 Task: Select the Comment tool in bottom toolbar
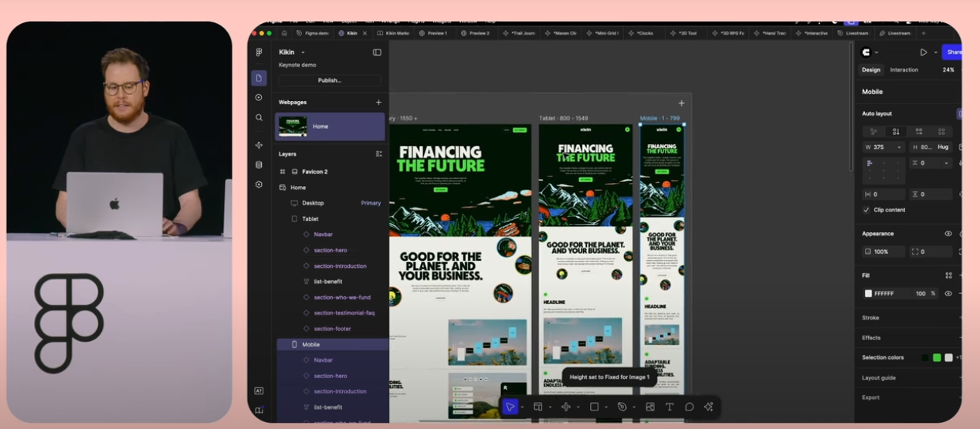coord(689,407)
